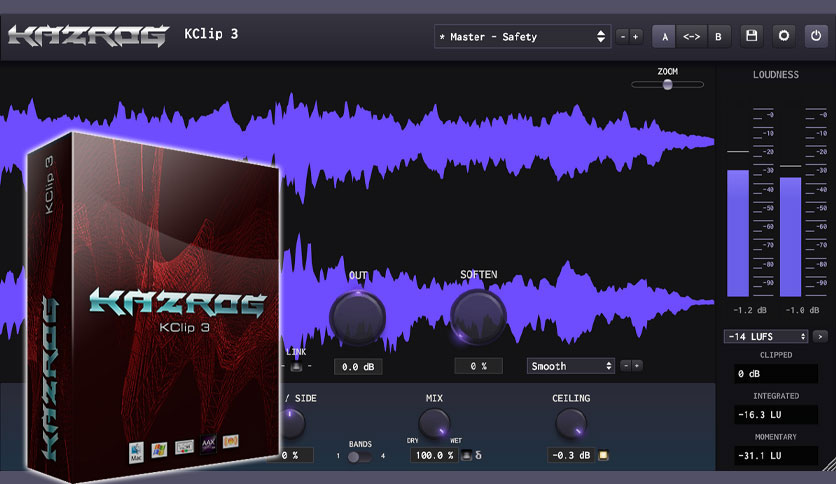Click the small lock icon next to mix percentage

(466, 455)
